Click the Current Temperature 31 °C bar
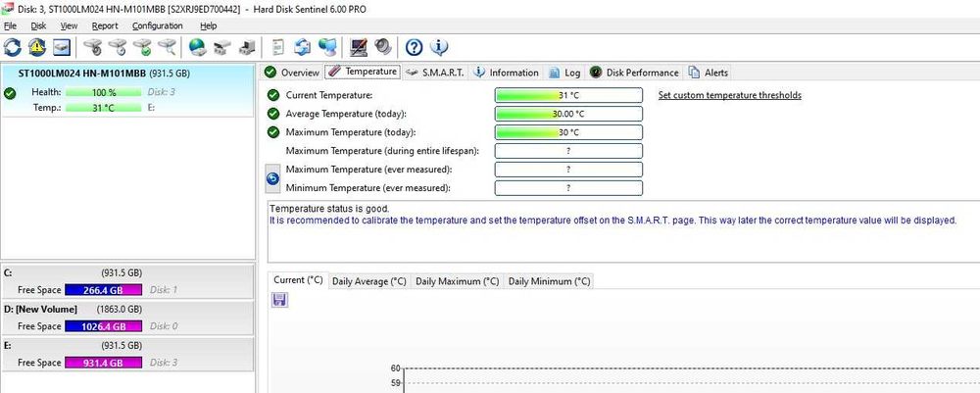980x393 pixels. (568, 95)
